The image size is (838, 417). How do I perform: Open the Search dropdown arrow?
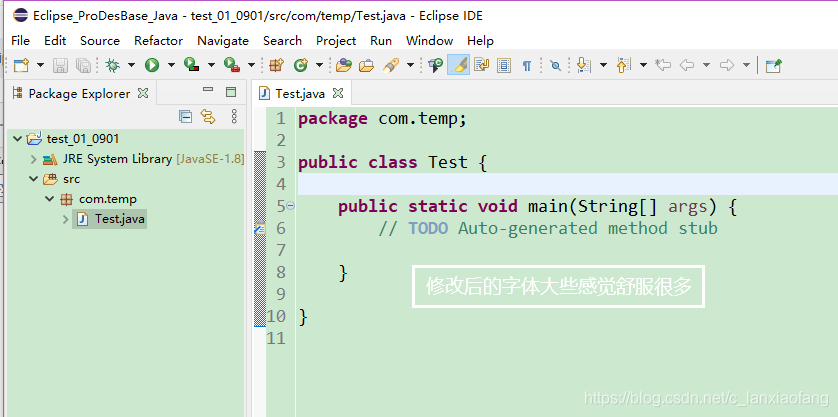click(410, 65)
